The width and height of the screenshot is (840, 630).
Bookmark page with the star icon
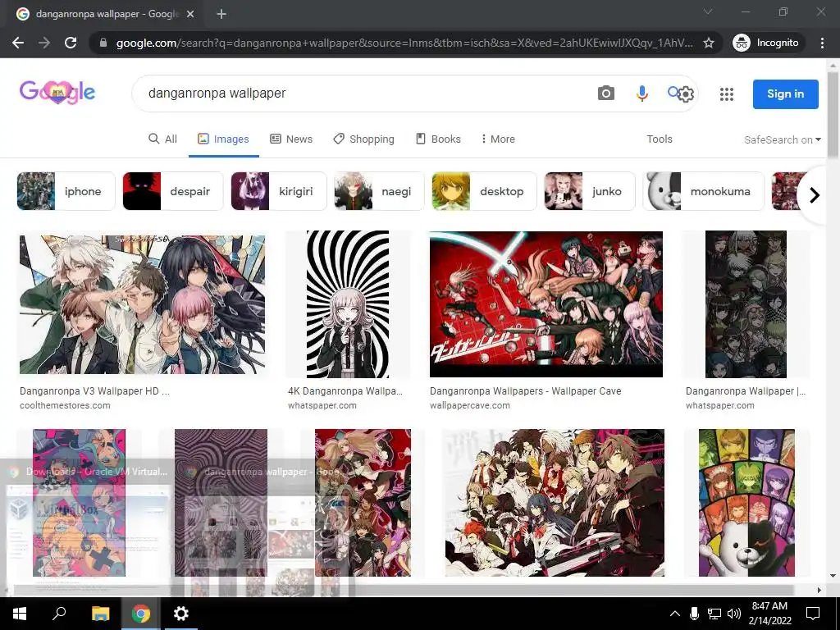[709, 43]
